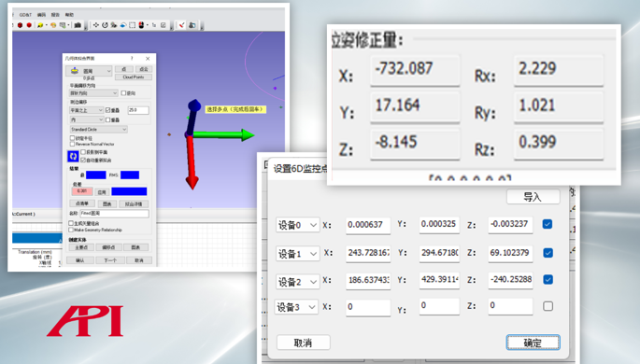Click the rightmost toolbar icon beside the red checkmark
Screen dimensions: 640x364
pos(192,25)
